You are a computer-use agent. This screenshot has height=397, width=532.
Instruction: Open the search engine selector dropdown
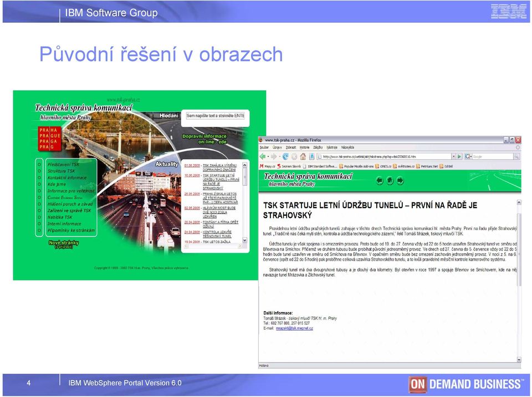(x=471, y=156)
